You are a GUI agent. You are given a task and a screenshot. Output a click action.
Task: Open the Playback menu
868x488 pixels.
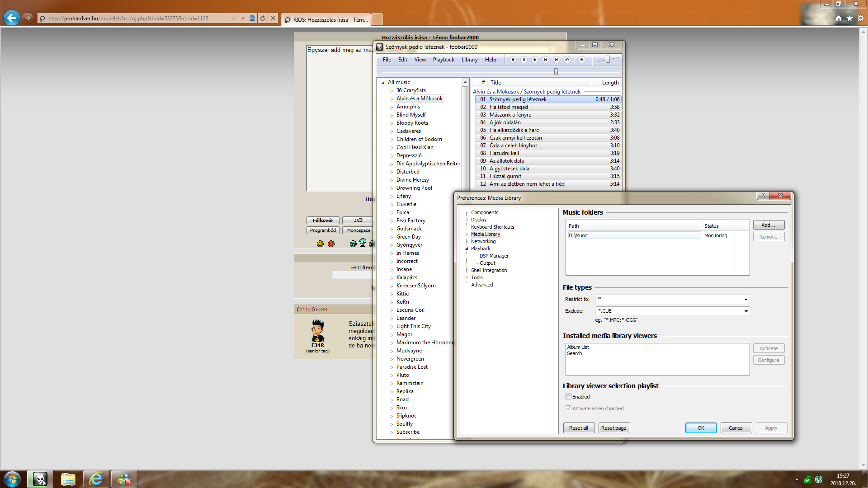(x=443, y=60)
